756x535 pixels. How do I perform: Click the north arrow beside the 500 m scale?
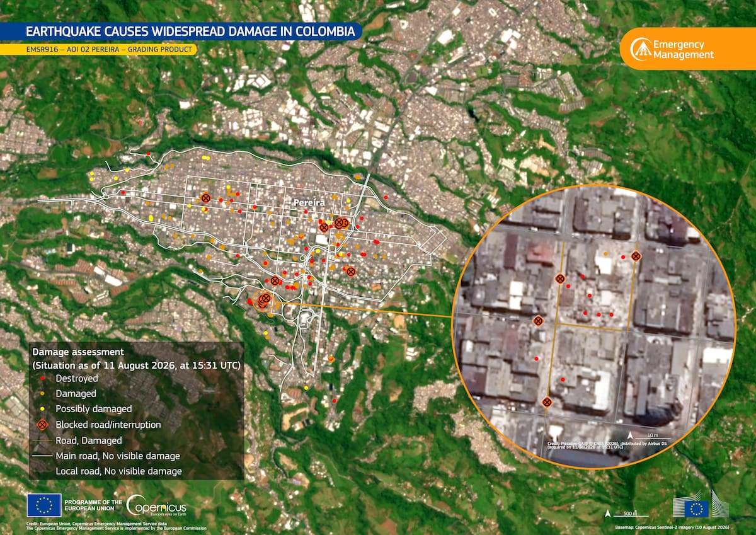607,513
